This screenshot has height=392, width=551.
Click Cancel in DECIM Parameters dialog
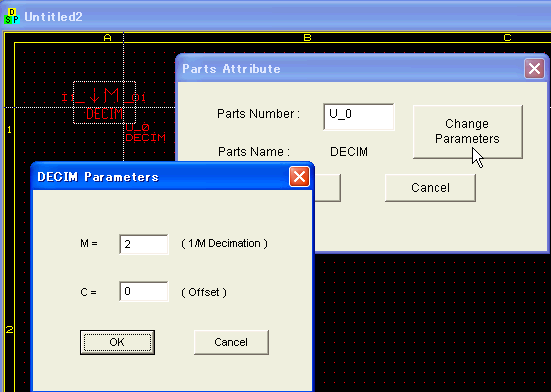point(231,342)
